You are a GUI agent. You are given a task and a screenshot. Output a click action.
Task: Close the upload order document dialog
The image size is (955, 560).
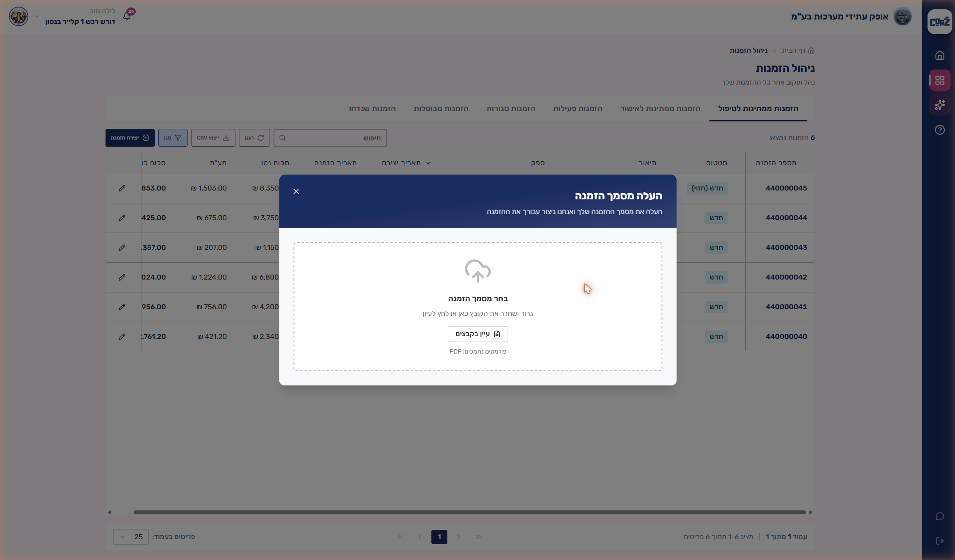pyautogui.click(x=296, y=191)
